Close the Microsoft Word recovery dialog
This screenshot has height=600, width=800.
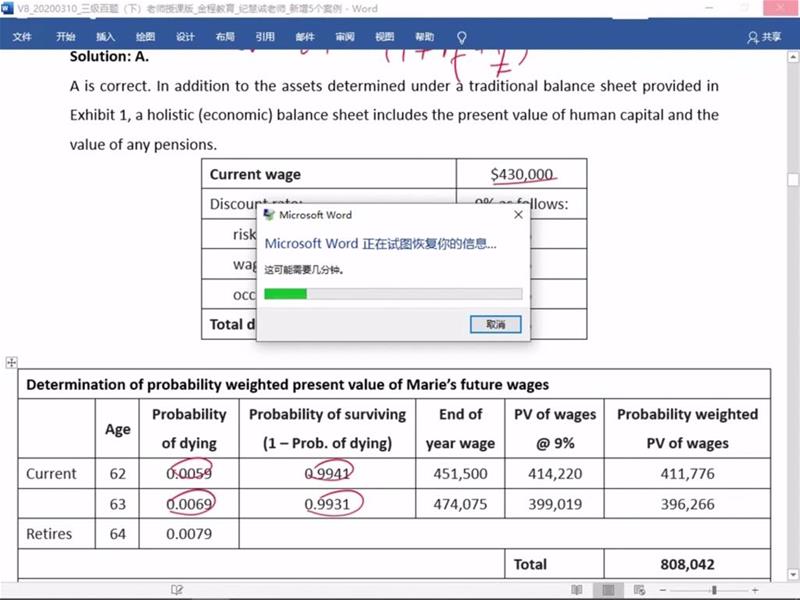[x=518, y=215]
